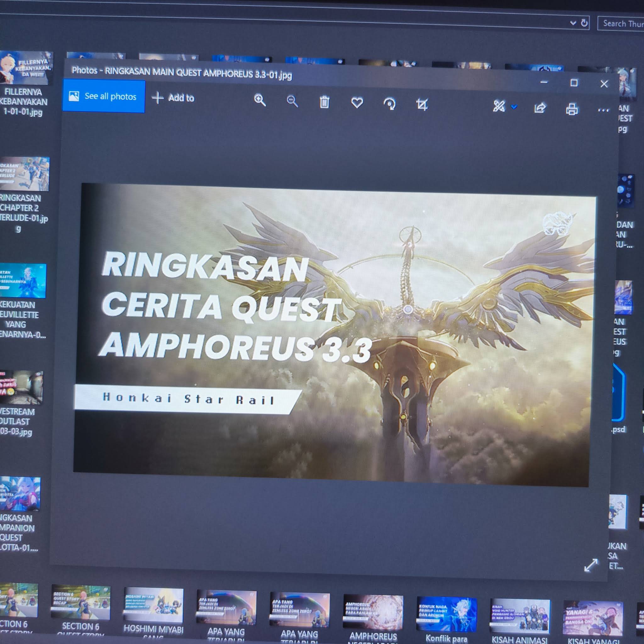Select the KISAH ANIMASI file thumbnail

tap(519, 616)
